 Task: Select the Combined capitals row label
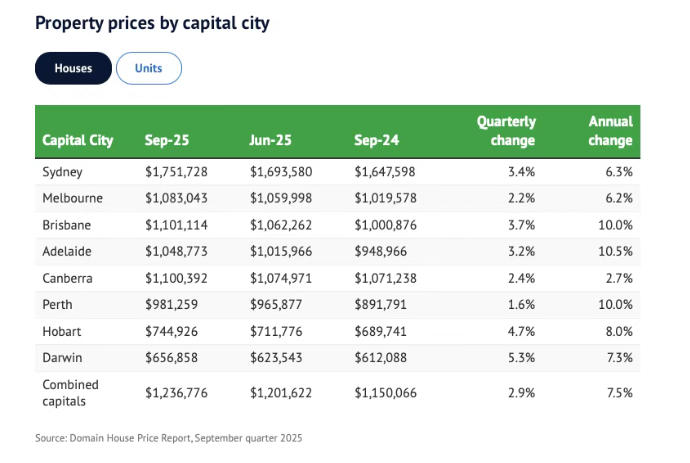click(72, 392)
